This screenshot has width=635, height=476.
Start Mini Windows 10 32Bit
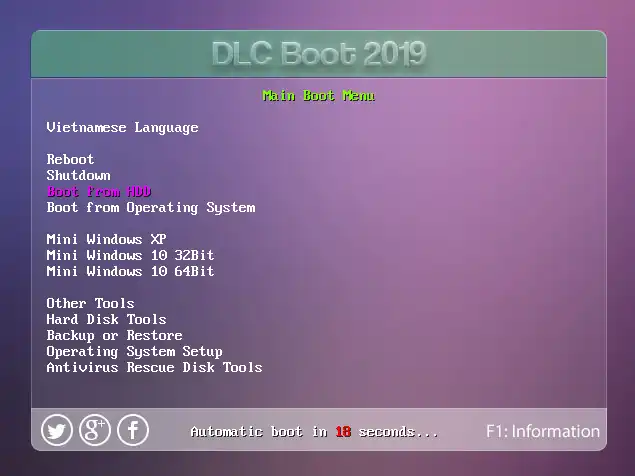click(130, 256)
